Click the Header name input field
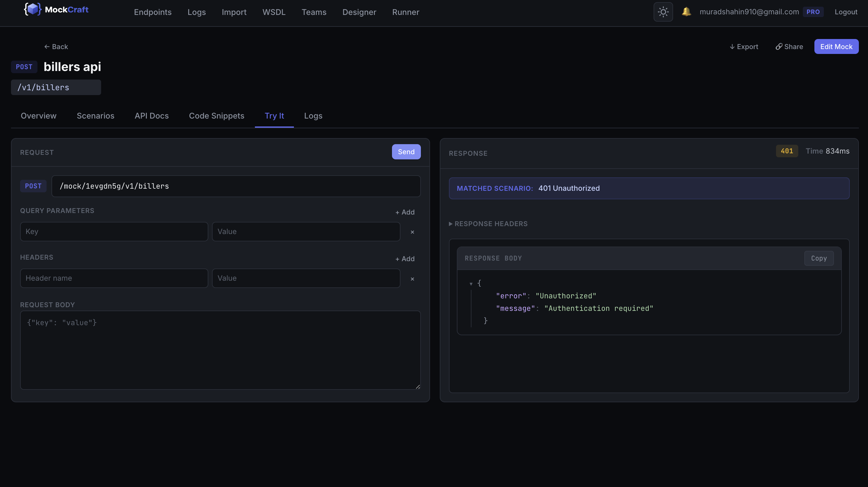This screenshot has height=487, width=868. click(x=114, y=278)
